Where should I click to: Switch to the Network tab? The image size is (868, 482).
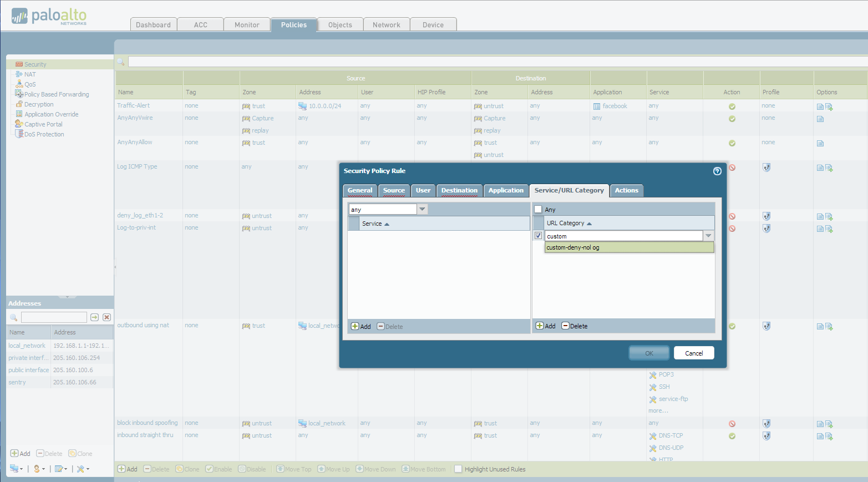coord(387,24)
